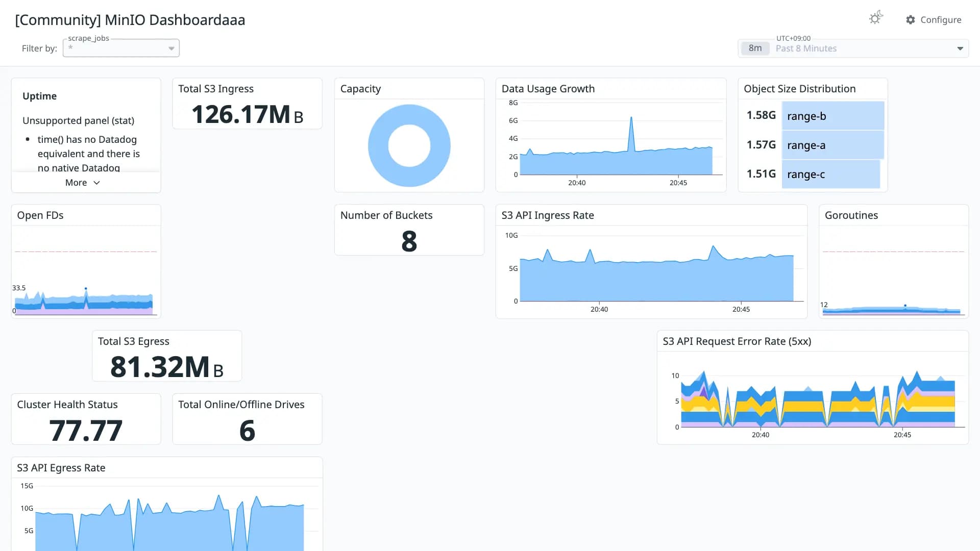This screenshot has width=980, height=551.
Task: Click the Object Size Distribution panel title
Action: [800, 89]
